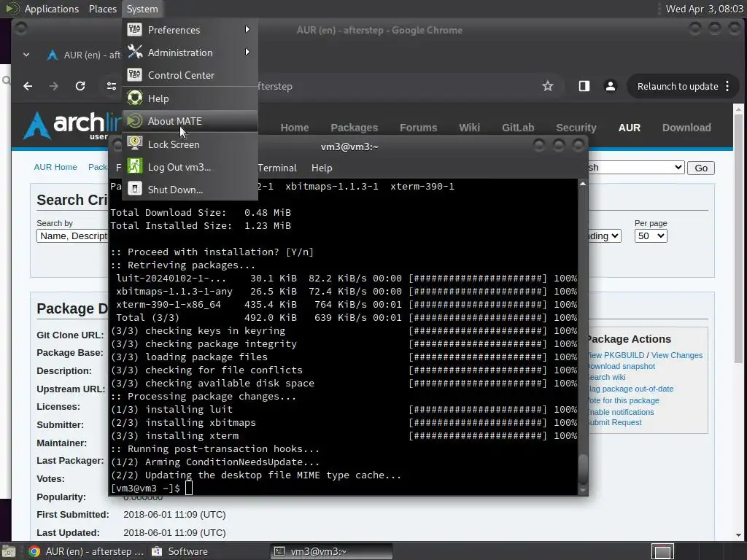Select Help in System menu
The height and width of the screenshot is (560, 747).
(x=190, y=98)
